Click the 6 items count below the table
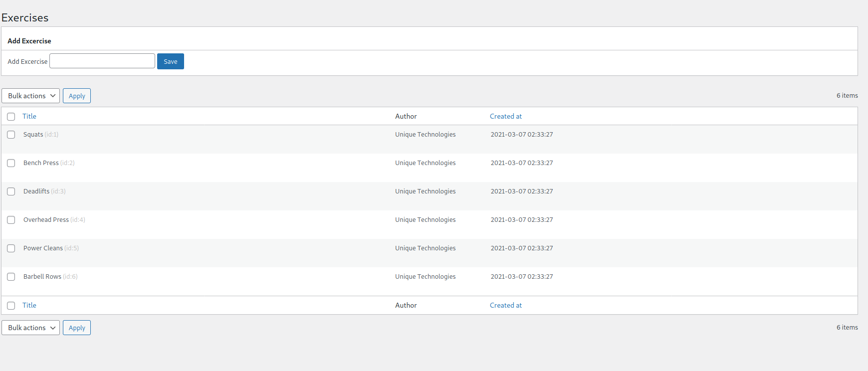The height and width of the screenshot is (371, 868). 847,328
